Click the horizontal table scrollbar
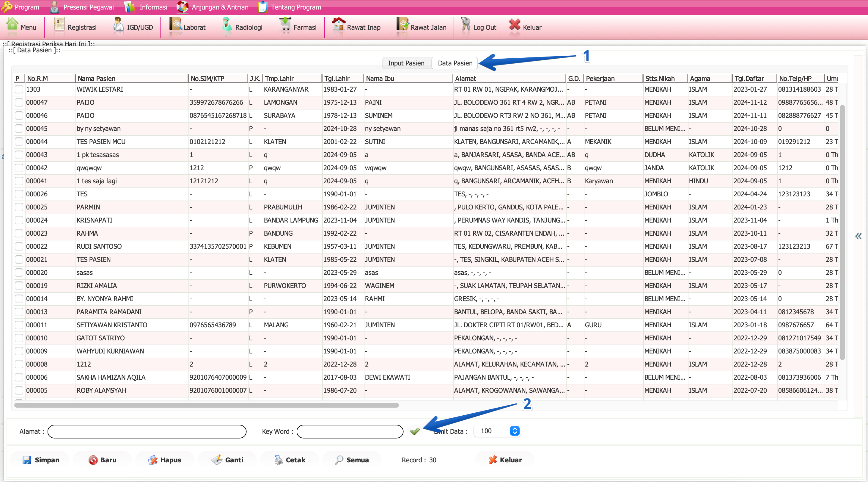The height and width of the screenshot is (482, 868). [x=207, y=405]
